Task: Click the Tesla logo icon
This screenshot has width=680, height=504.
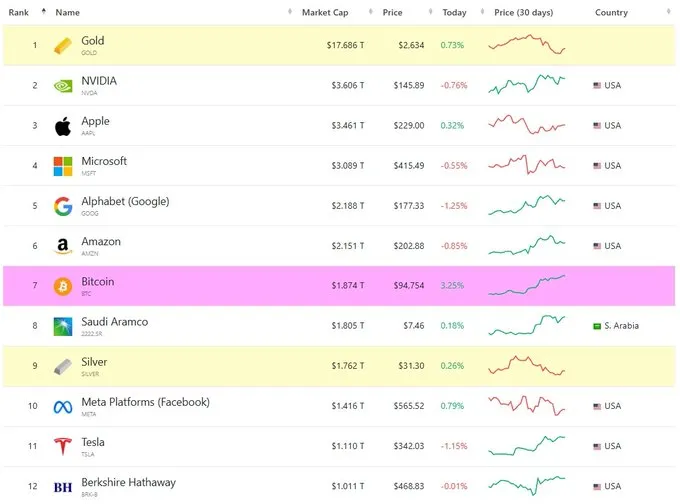Action: pos(63,446)
